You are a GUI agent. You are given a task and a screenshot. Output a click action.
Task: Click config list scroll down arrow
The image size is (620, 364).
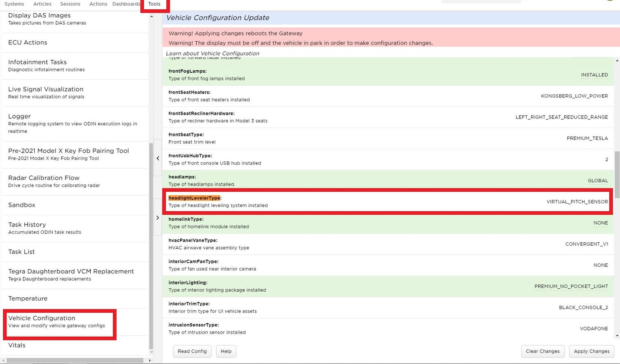pos(617,336)
